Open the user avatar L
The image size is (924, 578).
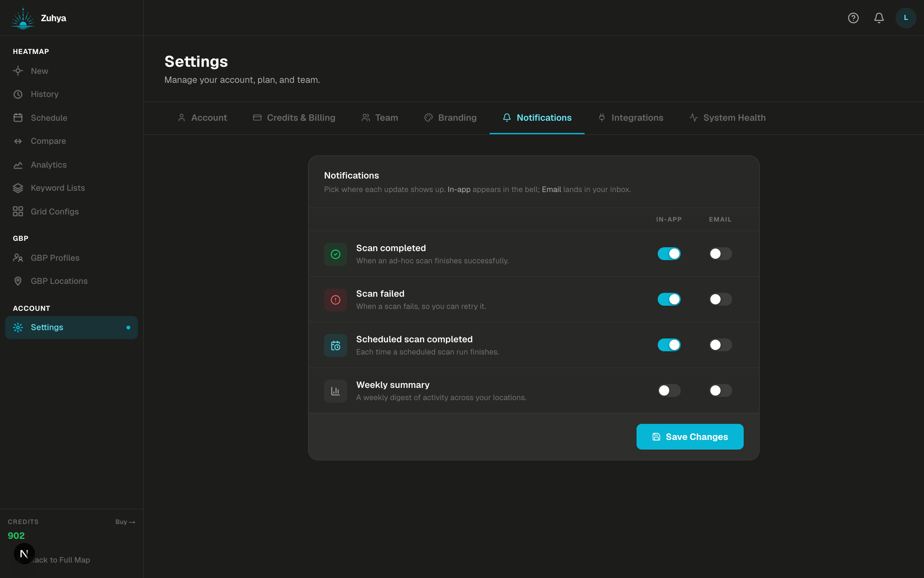pyautogui.click(x=906, y=18)
